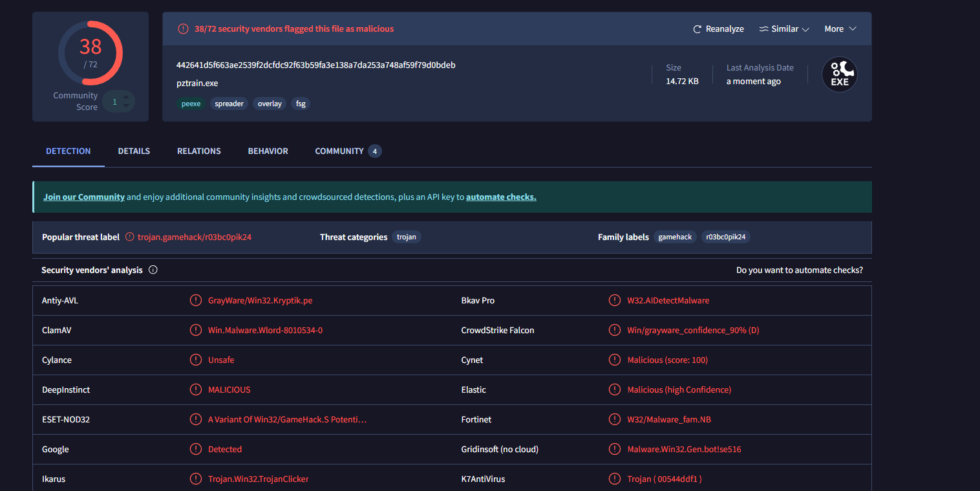
Task: Upvote the community score
Action: point(126,97)
